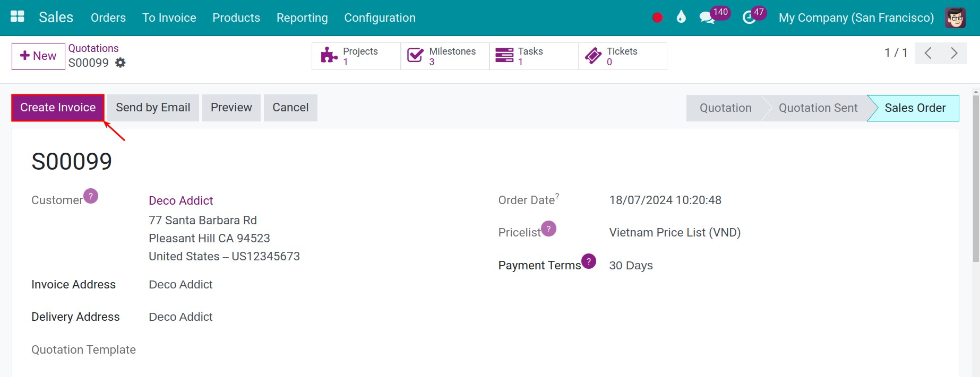Open the Products menu
Screen dimensions: 980x377
(236, 17)
